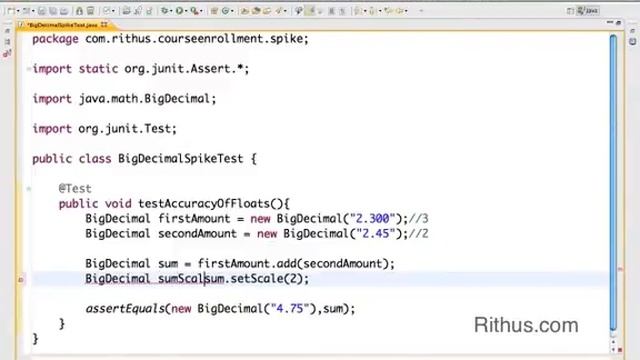Collapse the @Test method fold marker

click(29, 189)
